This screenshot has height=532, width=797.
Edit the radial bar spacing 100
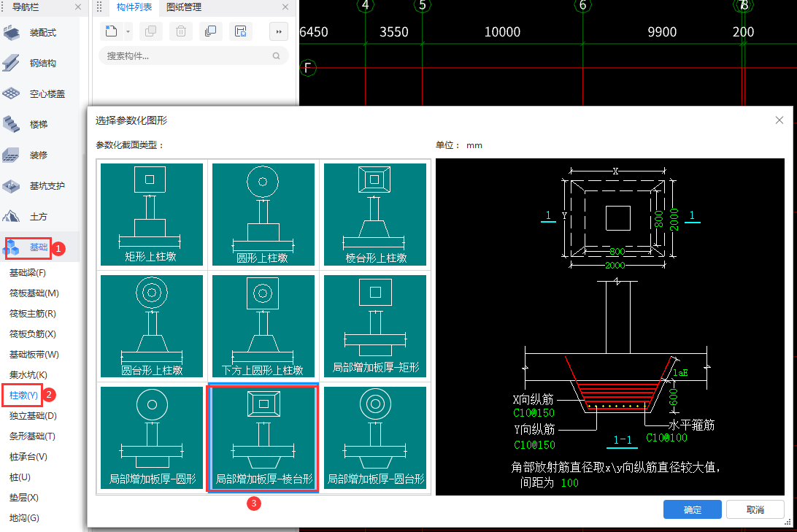[x=570, y=482]
